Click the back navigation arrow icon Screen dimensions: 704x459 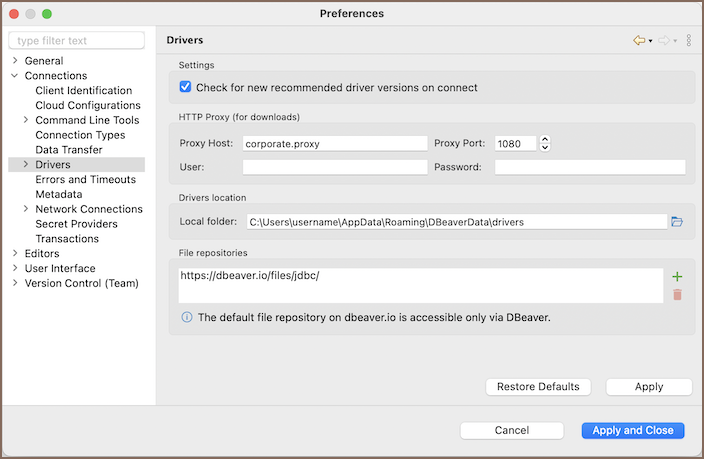tap(639, 40)
